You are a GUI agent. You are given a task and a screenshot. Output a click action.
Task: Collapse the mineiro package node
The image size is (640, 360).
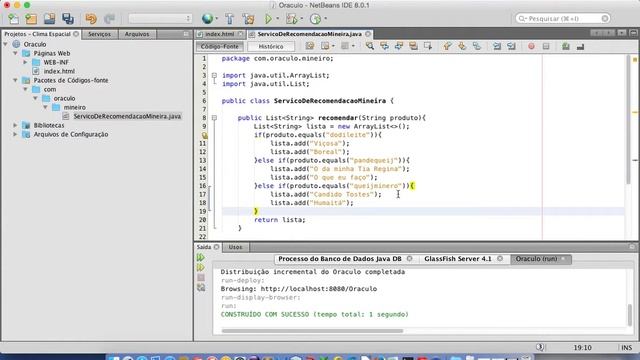coord(45,107)
